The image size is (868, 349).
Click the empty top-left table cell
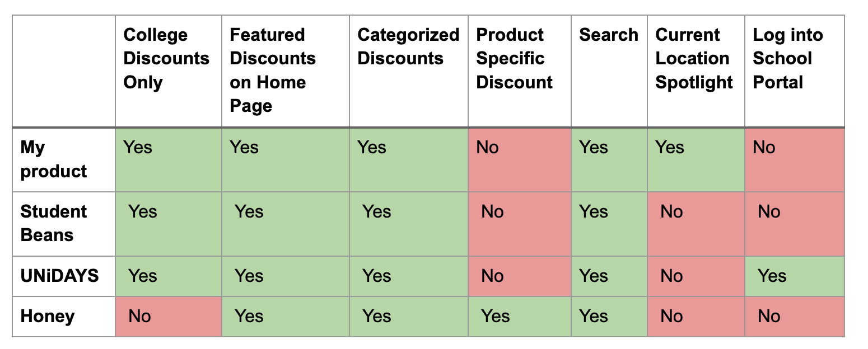[64, 71]
